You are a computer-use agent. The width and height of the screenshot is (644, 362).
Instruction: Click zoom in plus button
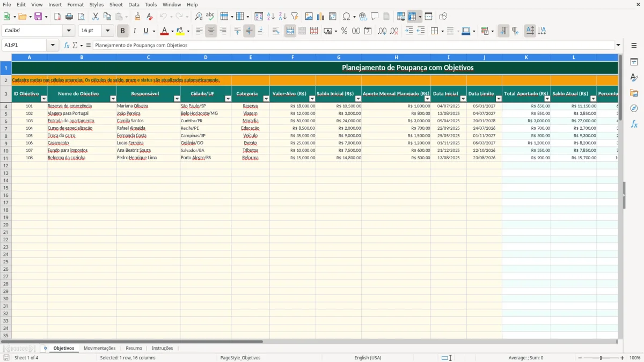point(623,358)
